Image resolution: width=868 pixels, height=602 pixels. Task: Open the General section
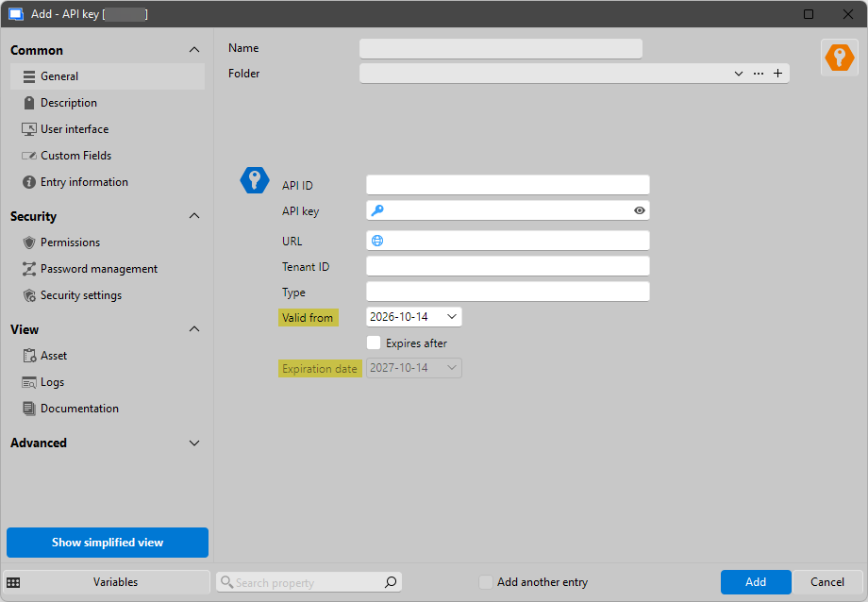click(x=108, y=76)
